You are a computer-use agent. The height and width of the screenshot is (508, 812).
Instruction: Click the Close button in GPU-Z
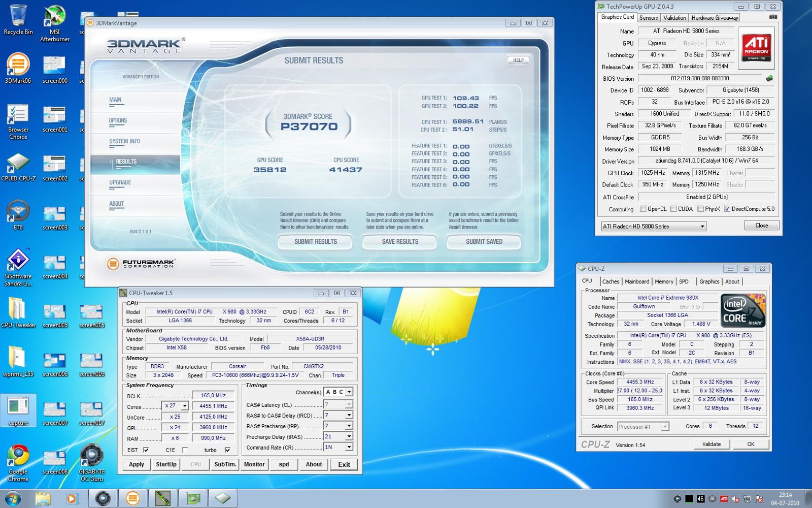761,226
